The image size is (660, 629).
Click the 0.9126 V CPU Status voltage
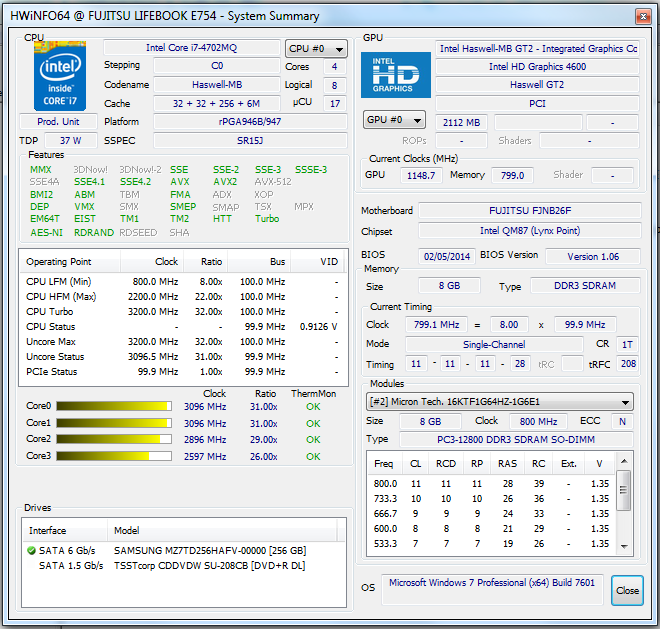click(319, 327)
